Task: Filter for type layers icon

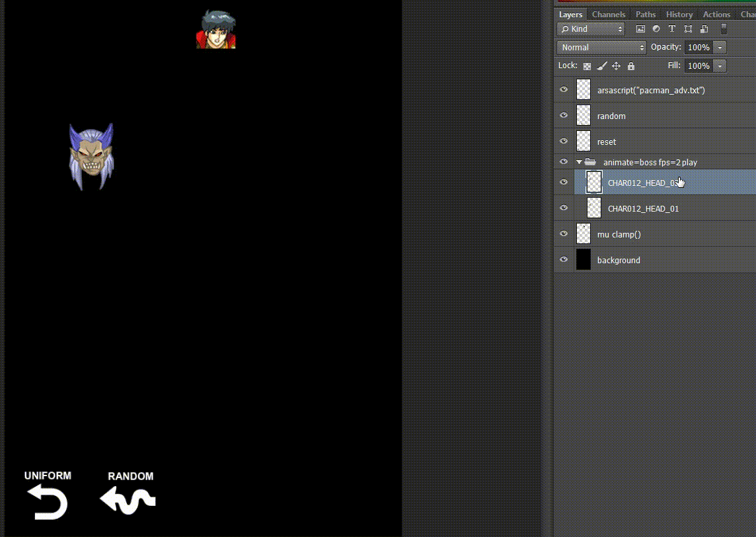Action: [x=672, y=29]
